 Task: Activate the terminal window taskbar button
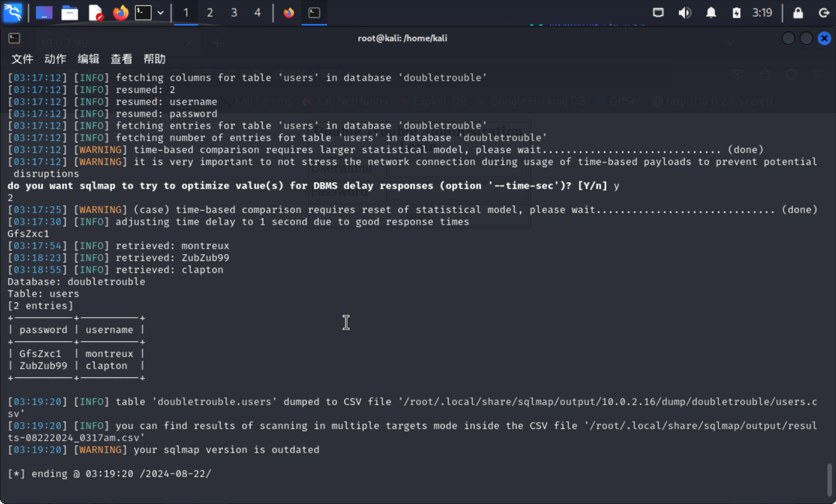[x=315, y=13]
